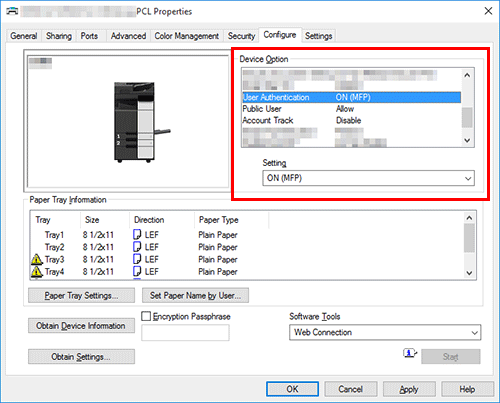Screen dimensions: 500x403
Task: Click the Tray3 warning icon
Action: 37,259
